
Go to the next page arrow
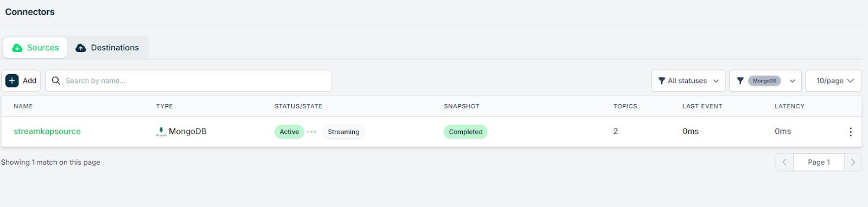tap(853, 162)
